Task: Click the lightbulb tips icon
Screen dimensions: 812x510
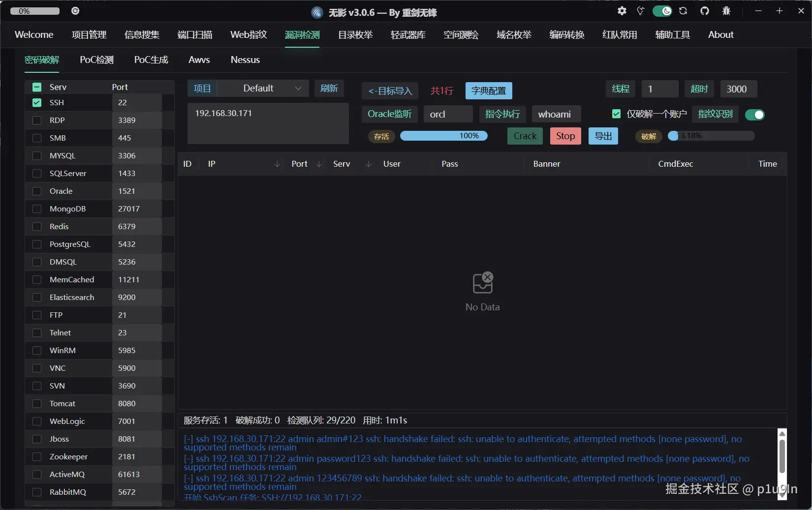Action: click(x=640, y=11)
